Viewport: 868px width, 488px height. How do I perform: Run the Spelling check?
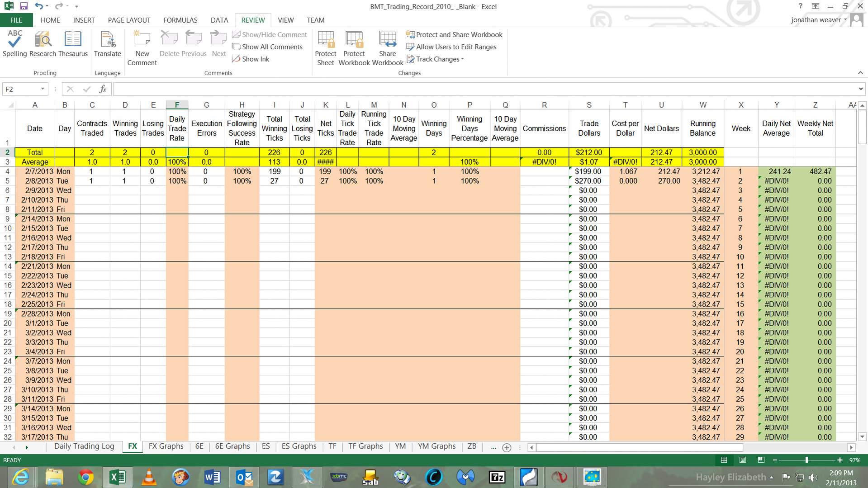pyautogui.click(x=14, y=44)
